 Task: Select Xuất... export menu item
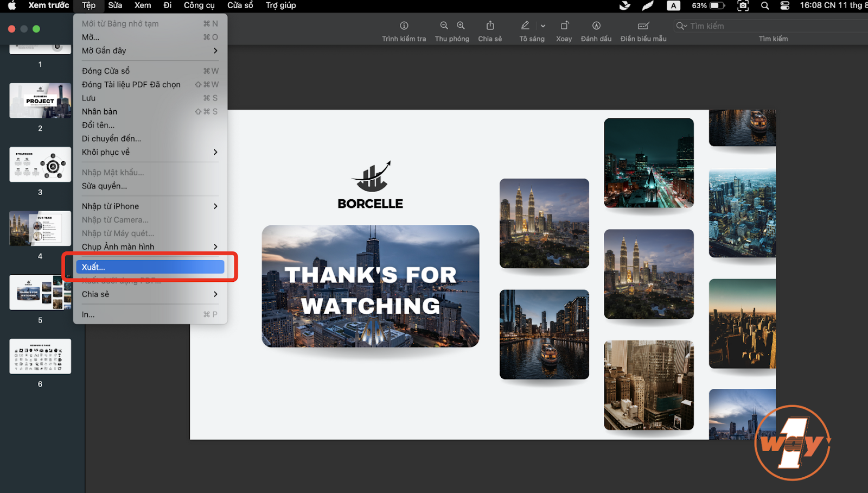(x=150, y=267)
